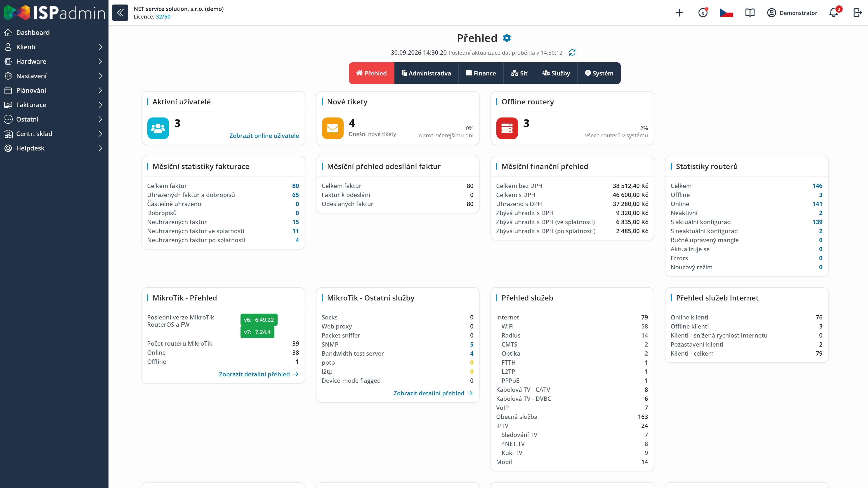
Task: Expand the Klienti sidebar menu
Action: 54,47
